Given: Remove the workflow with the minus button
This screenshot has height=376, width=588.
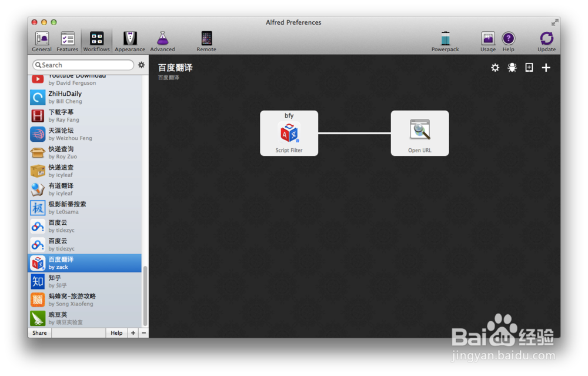Looking at the screenshot, I should pos(143,333).
